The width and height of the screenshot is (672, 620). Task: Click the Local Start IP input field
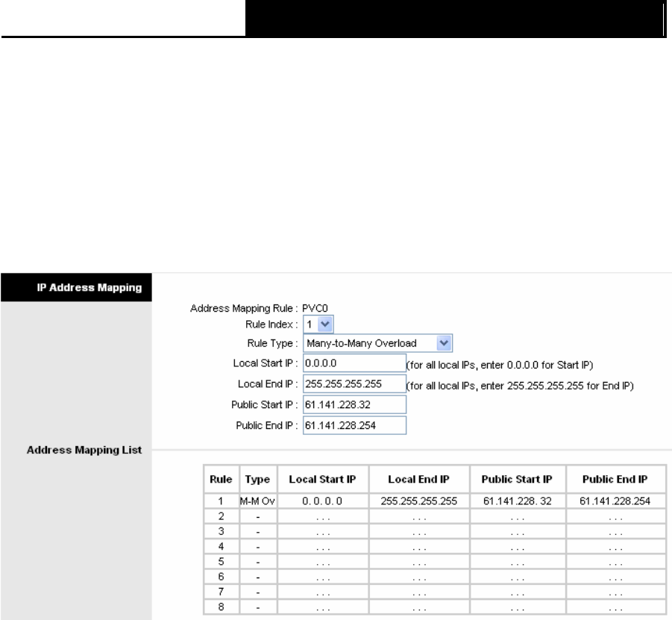354,363
